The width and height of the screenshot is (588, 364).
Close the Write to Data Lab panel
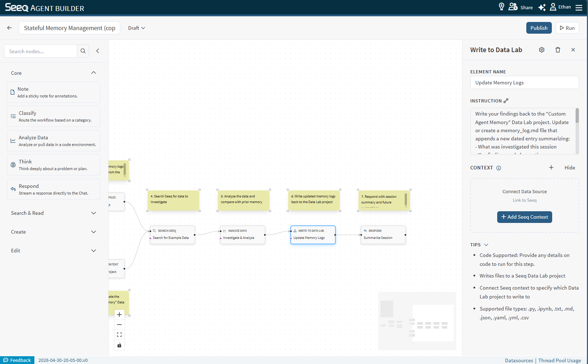[x=573, y=50]
